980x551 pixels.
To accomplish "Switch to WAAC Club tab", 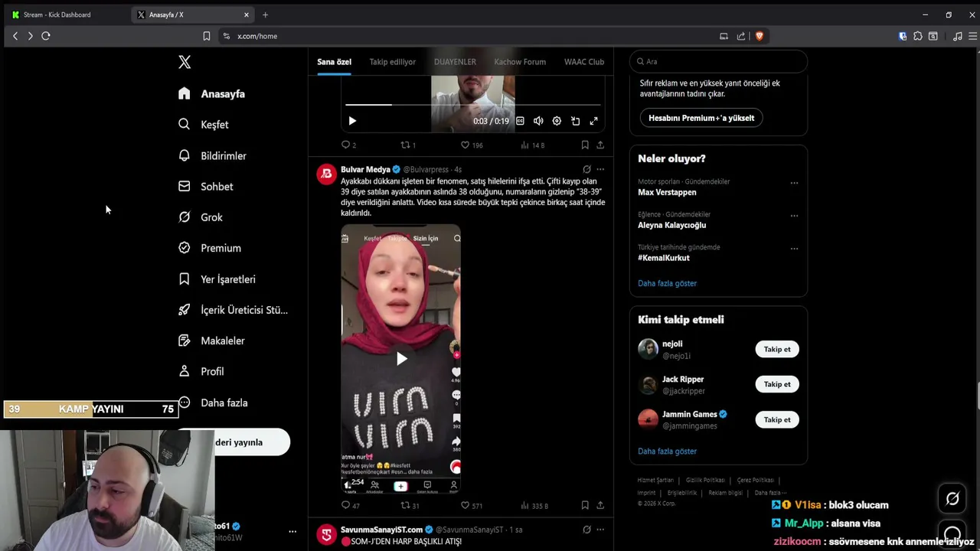I will coord(584,62).
